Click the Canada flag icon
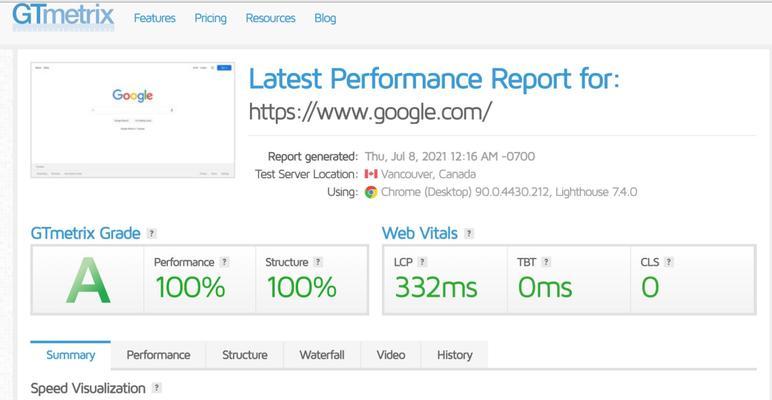The width and height of the screenshot is (772, 400). 371,174
